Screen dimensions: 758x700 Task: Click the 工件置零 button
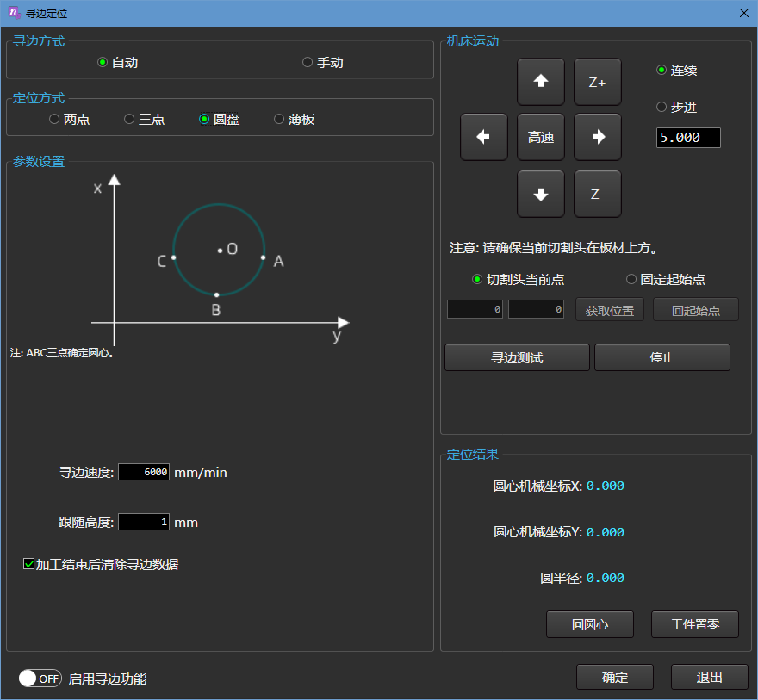click(x=694, y=624)
